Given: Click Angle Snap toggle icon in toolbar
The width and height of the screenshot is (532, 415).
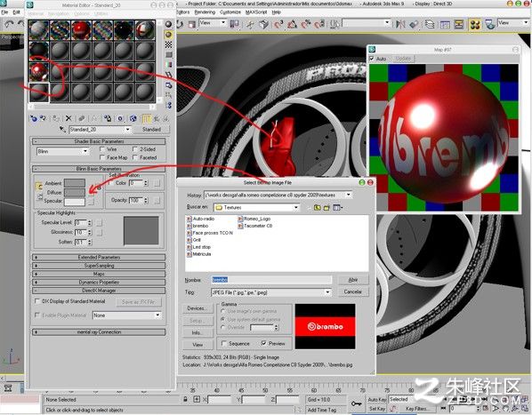Looking at the screenshot, I should coord(292,24).
